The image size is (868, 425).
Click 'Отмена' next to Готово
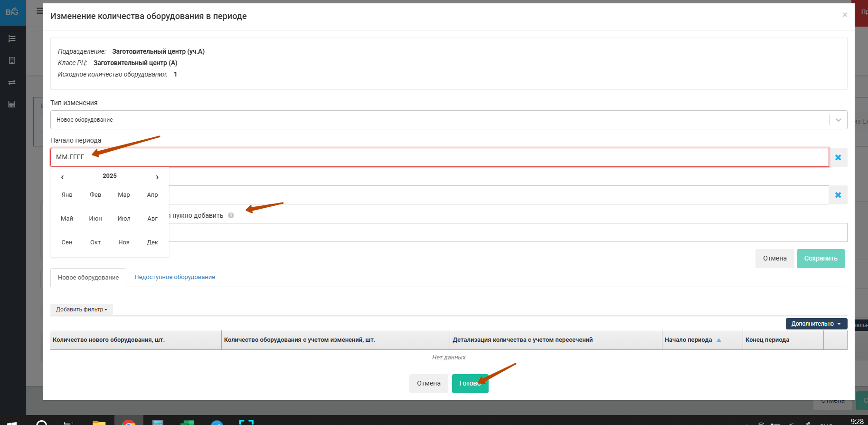(428, 384)
